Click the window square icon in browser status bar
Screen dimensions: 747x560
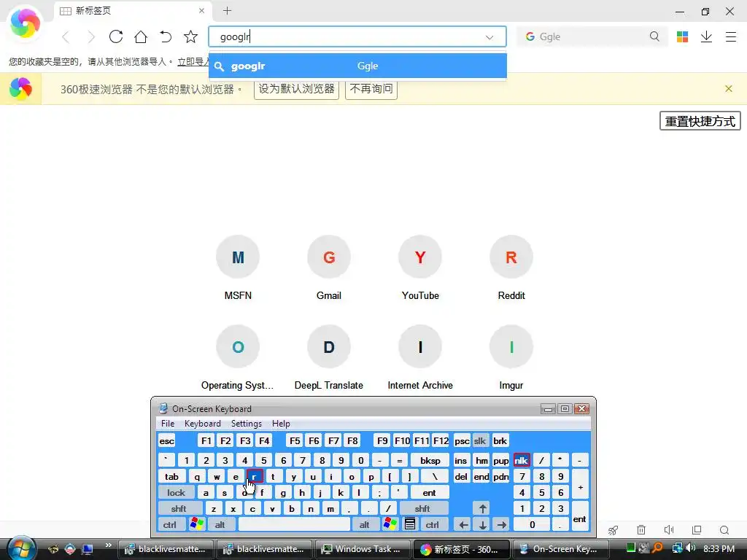(x=697, y=530)
